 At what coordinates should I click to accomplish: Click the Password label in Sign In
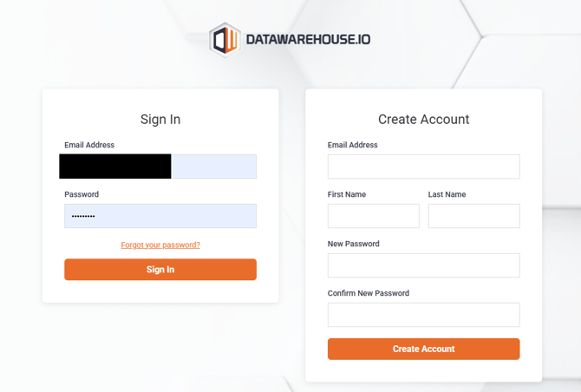82,194
